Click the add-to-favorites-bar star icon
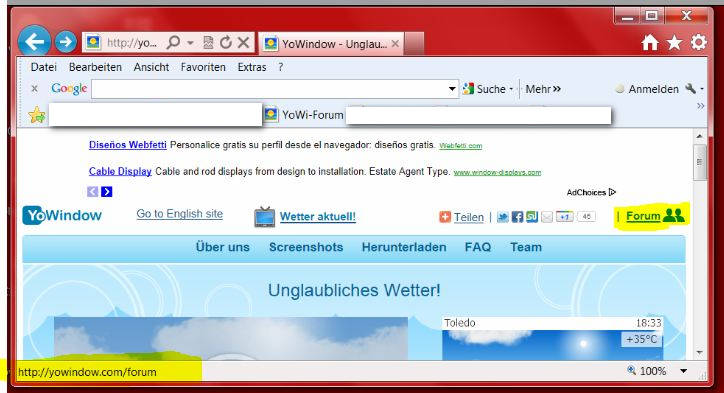This screenshot has width=724, height=393. [36, 115]
